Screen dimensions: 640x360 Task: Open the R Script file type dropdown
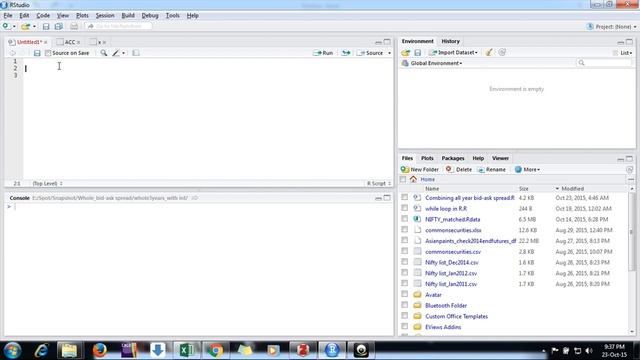pyautogui.click(x=379, y=184)
